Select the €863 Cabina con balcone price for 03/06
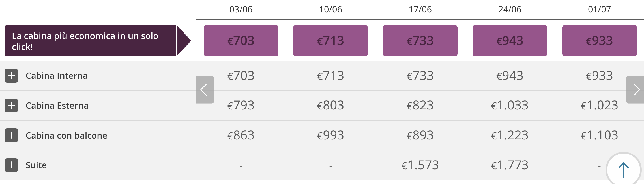 coord(241,135)
